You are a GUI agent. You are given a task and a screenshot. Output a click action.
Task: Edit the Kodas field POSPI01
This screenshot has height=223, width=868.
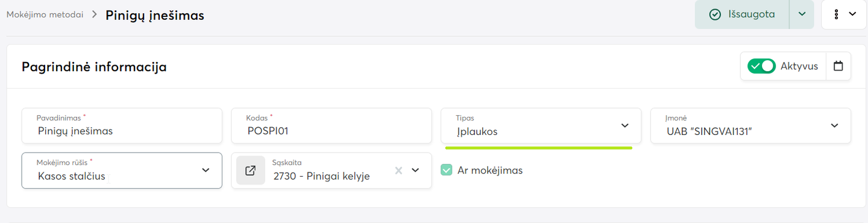(x=332, y=126)
